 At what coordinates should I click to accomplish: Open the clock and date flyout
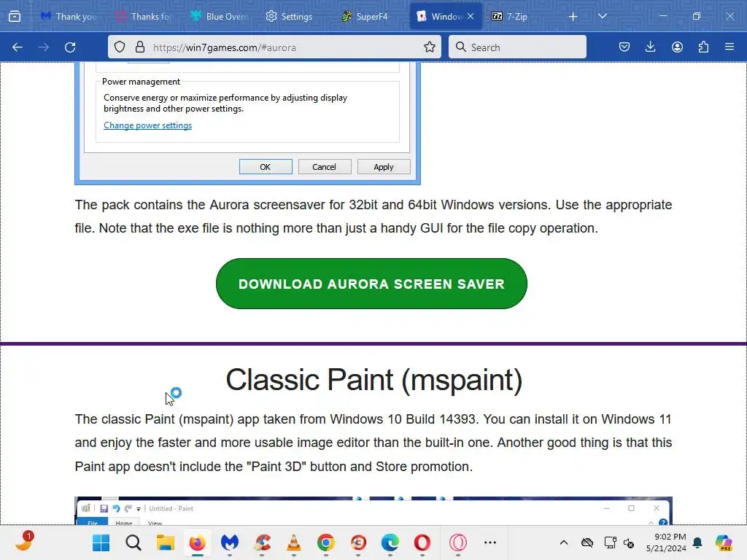(x=666, y=542)
